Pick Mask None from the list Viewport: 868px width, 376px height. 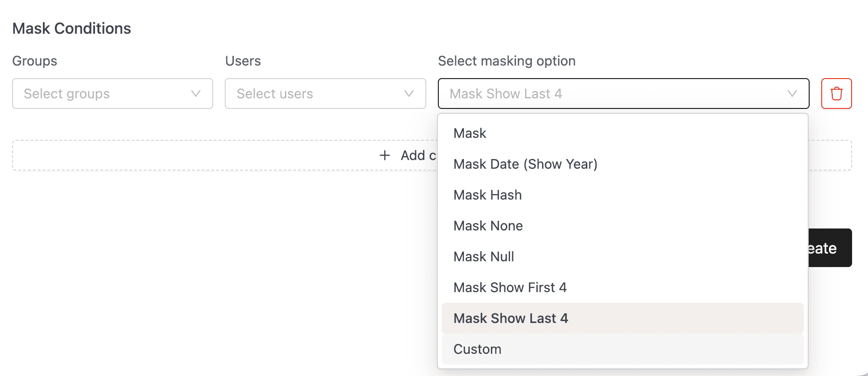(488, 226)
